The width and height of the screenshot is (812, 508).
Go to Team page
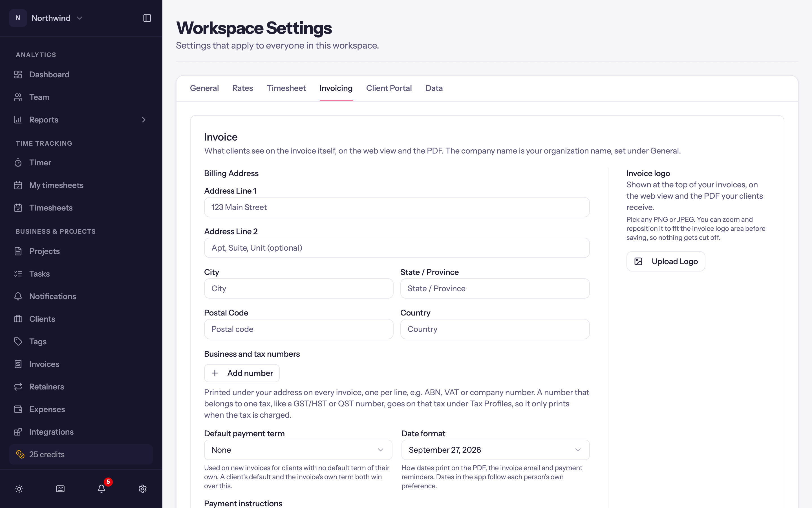pos(81,97)
